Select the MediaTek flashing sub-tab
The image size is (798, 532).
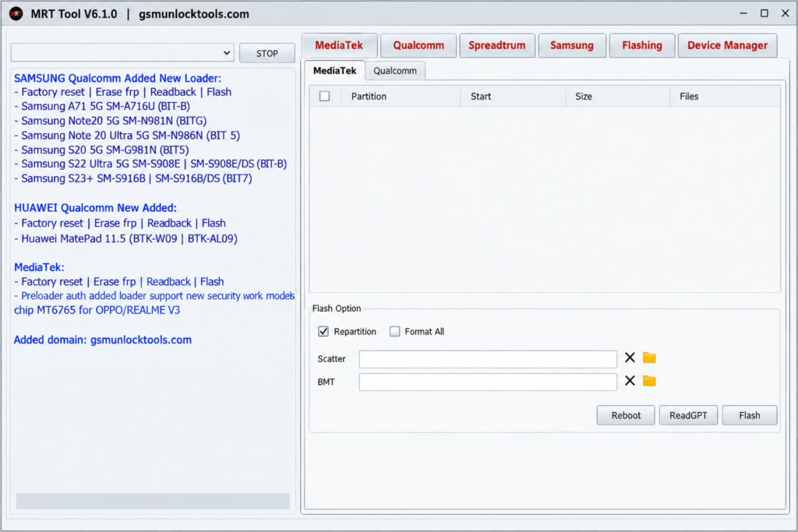[x=334, y=71]
